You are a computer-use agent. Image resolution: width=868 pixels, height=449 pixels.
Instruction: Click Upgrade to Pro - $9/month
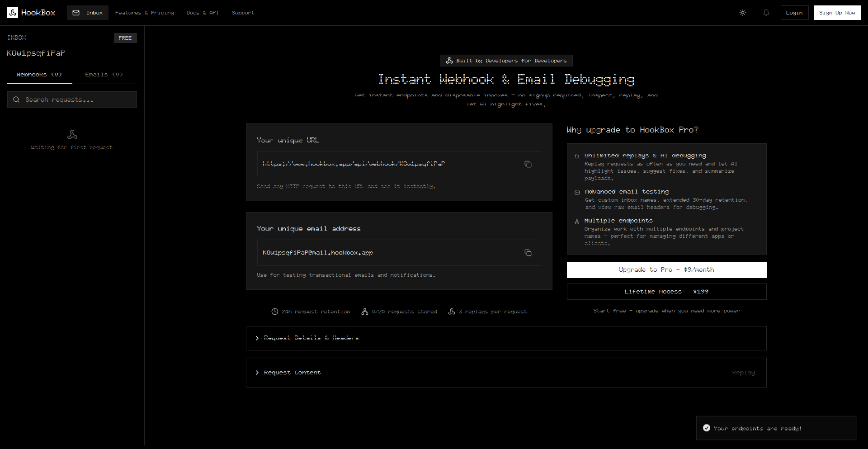(666, 270)
